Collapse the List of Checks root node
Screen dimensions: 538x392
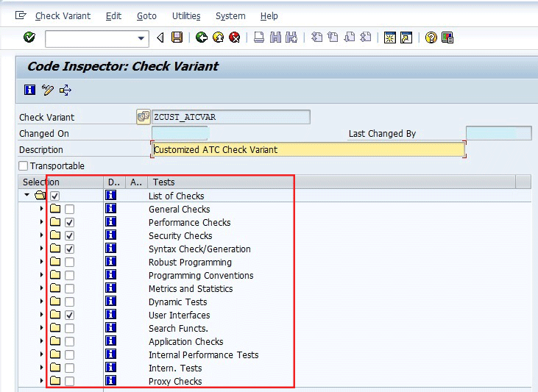pos(26,195)
